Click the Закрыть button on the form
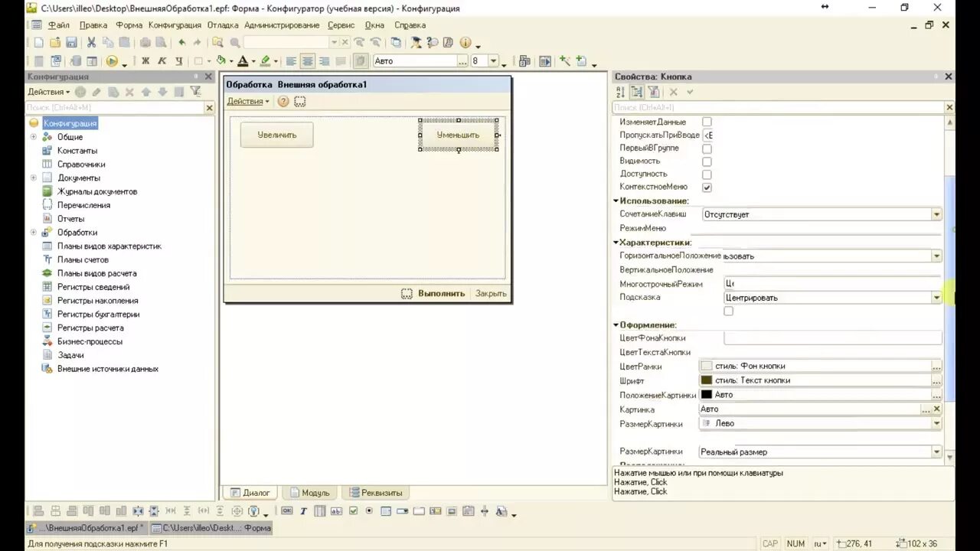 point(491,293)
